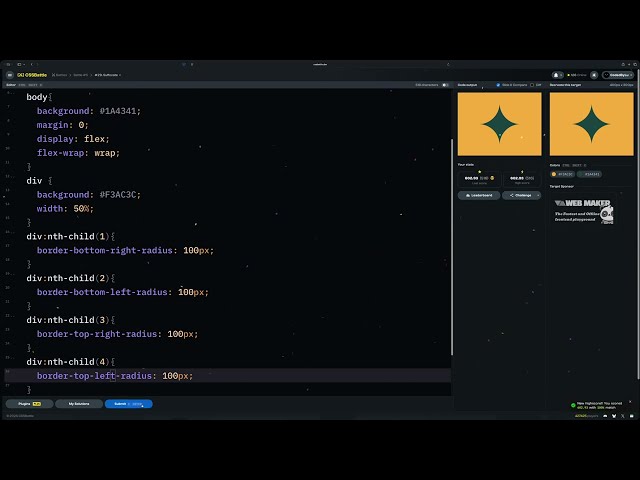This screenshot has width=640, height=480.
Task: Open the CSSBattle hamburger menu icon
Action: pos(9,75)
